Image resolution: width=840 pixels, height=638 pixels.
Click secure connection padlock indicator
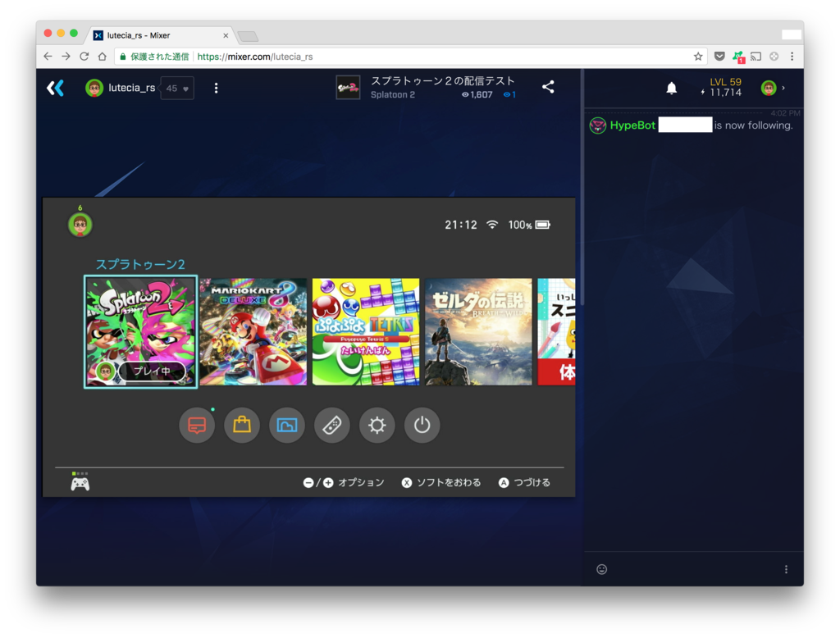123,57
